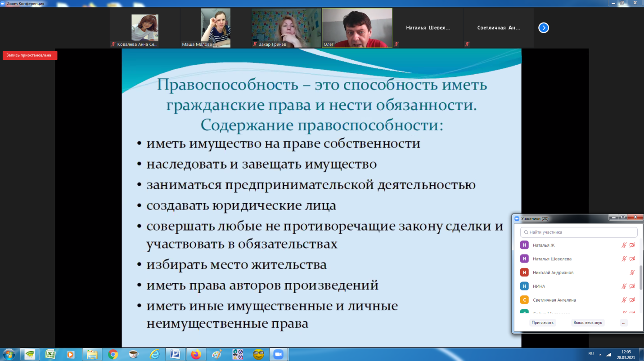Image resolution: width=644 pixels, height=361 pixels.
Task: Open the Windows Start menu
Action: tap(9, 354)
